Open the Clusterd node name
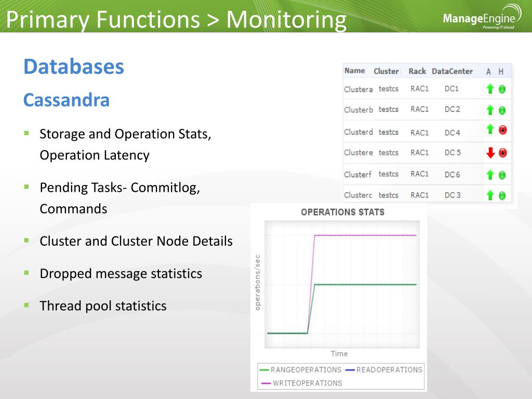The image size is (532, 399). (x=358, y=132)
